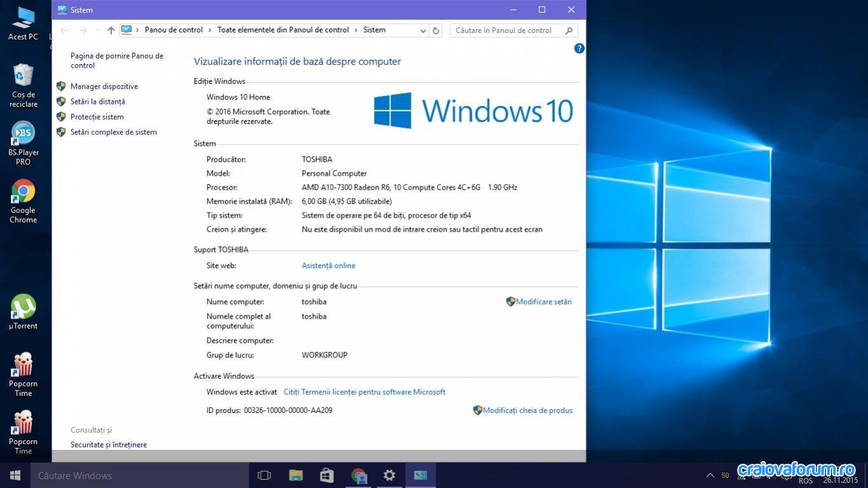Open the Windows Store taskbar icon
This screenshot has width=868, height=488.
327,475
